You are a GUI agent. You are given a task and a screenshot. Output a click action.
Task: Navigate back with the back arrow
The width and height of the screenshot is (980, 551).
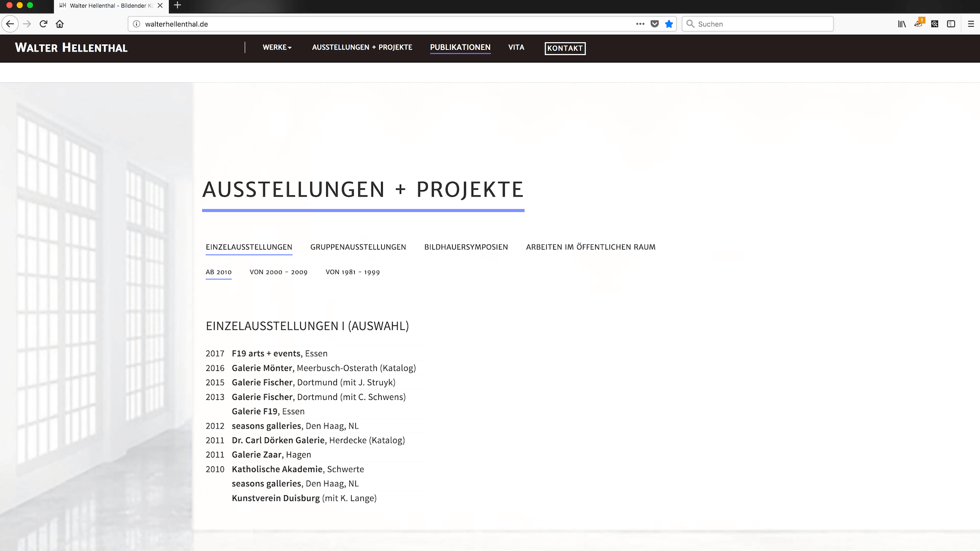pyautogui.click(x=10, y=23)
